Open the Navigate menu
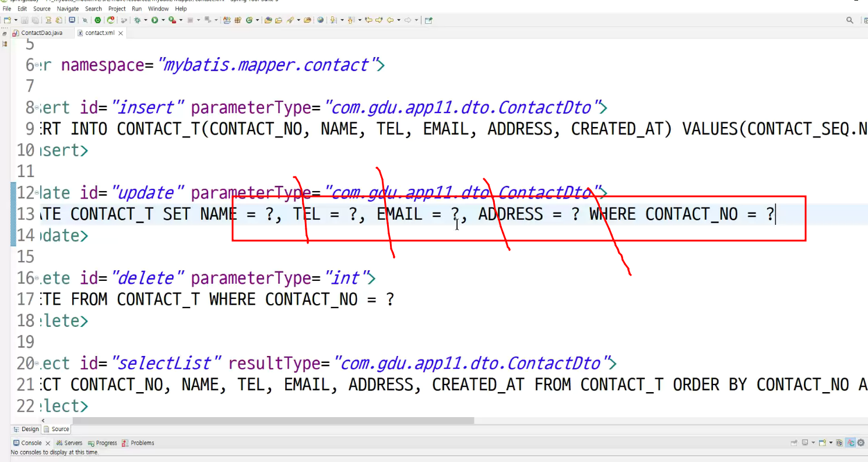 point(68,9)
